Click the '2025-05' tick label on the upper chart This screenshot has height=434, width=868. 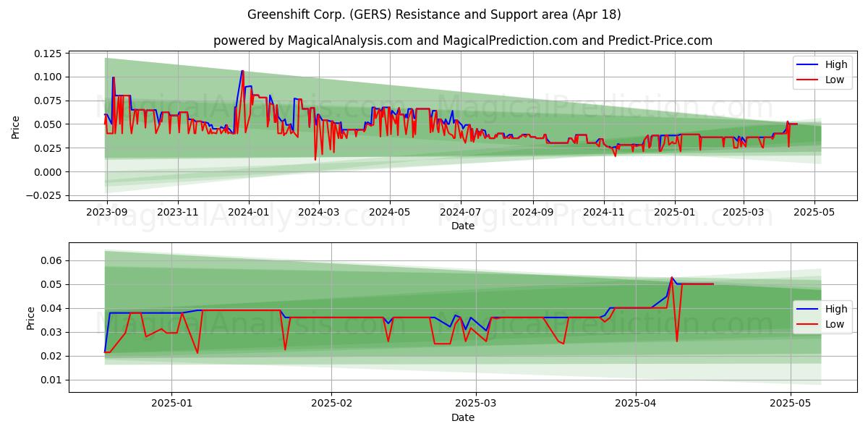click(x=814, y=213)
